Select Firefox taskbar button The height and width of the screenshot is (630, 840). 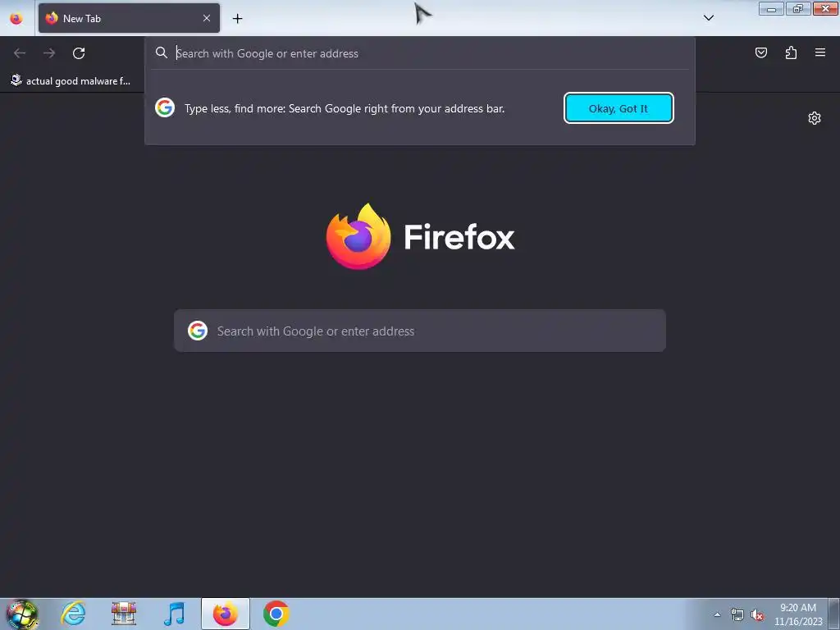tap(226, 614)
